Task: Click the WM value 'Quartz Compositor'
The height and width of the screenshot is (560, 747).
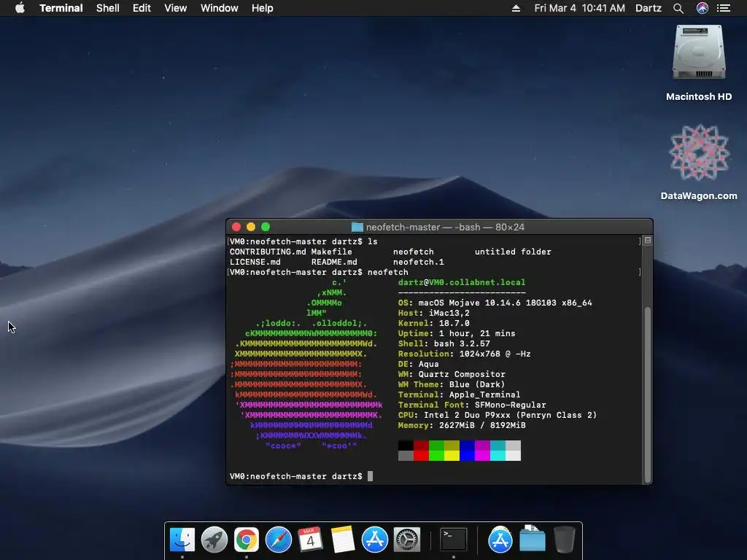Action: (462, 374)
